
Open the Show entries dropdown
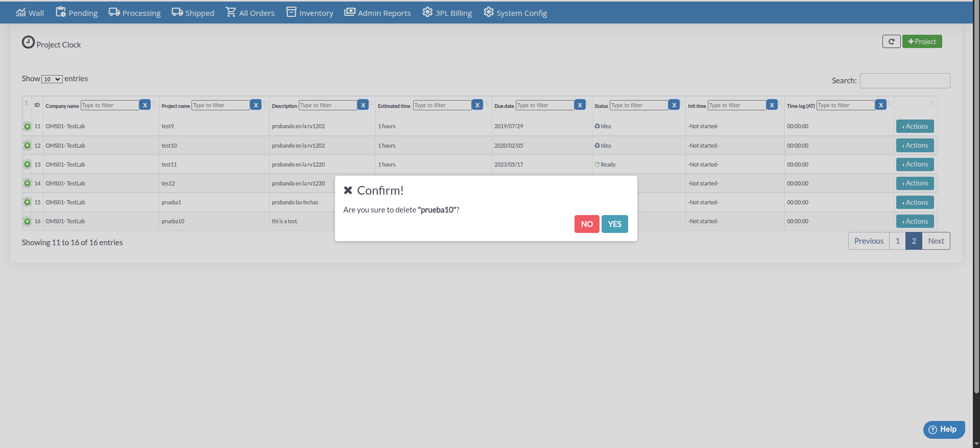pyautogui.click(x=52, y=79)
